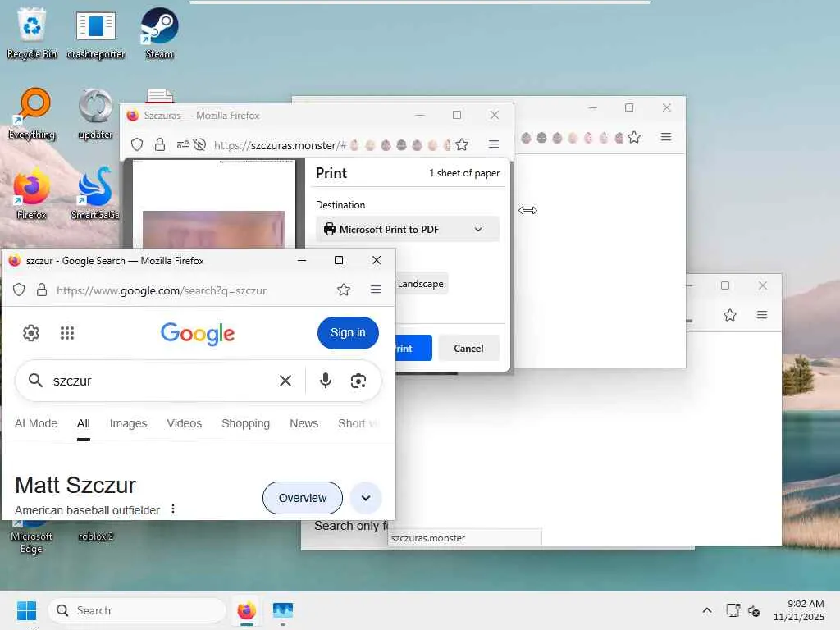The image size is (840, 630).
Task: Click the Overview button
Action: 303,498
